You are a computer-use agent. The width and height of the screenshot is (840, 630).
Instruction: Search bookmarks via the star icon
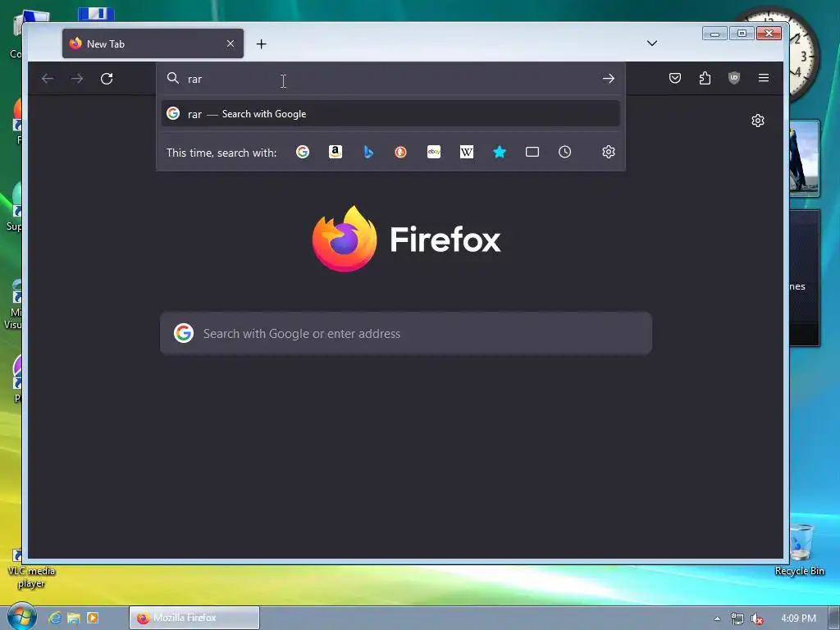[500, 152]
